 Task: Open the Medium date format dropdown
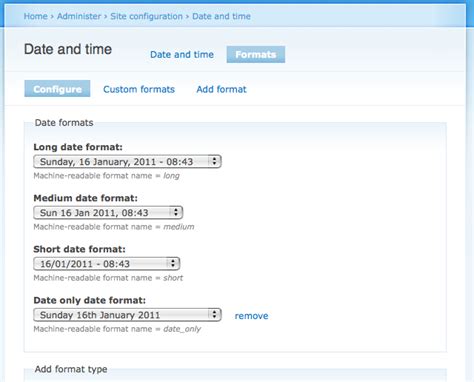coord(108,213)
